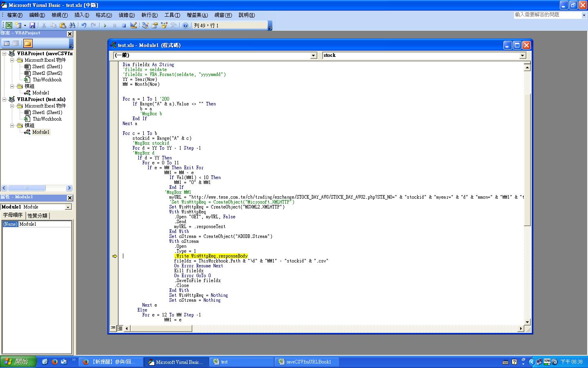The width and height of the screenshot is (588, 368).
Task: Click Full Module View button at code window bottom
Action: click(x=120, y=328)
